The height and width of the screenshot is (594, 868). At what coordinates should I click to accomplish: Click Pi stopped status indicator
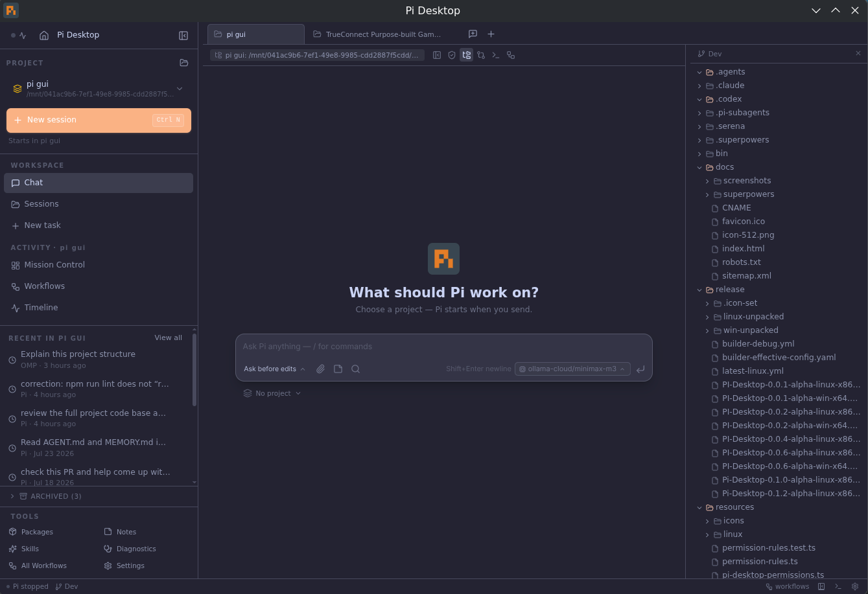27,586
